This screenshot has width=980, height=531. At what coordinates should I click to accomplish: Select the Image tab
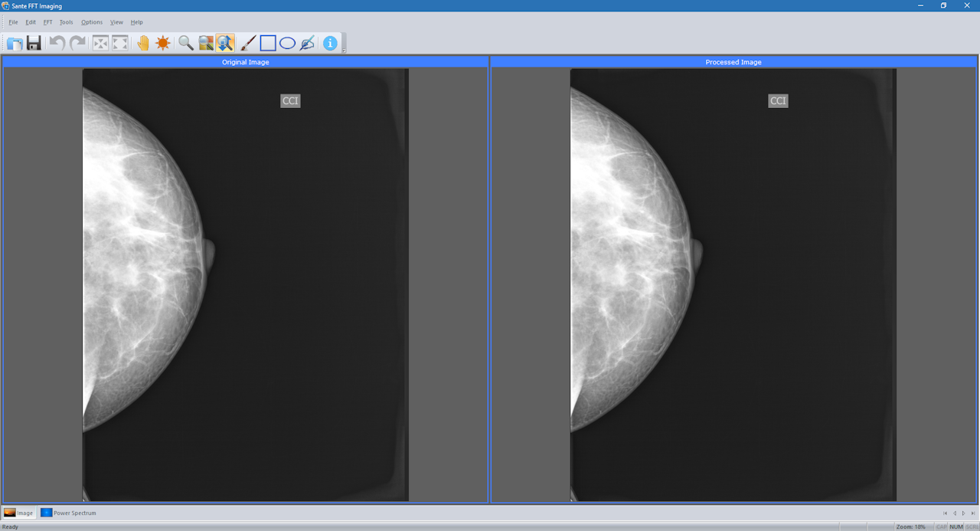pyautogui.click(x=19, y=513)
